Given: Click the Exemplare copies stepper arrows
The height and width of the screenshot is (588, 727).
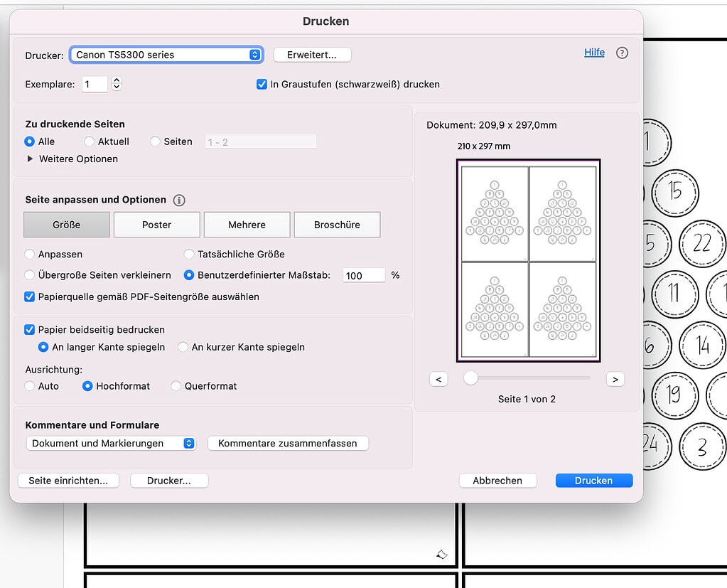Looking at the screenshot, I should click(117, 84).
